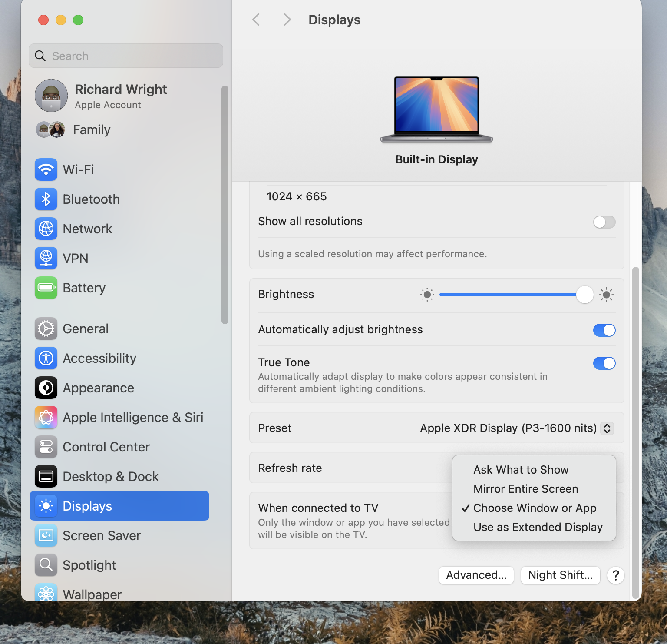Select the Appearance icon

coord(46,388)
